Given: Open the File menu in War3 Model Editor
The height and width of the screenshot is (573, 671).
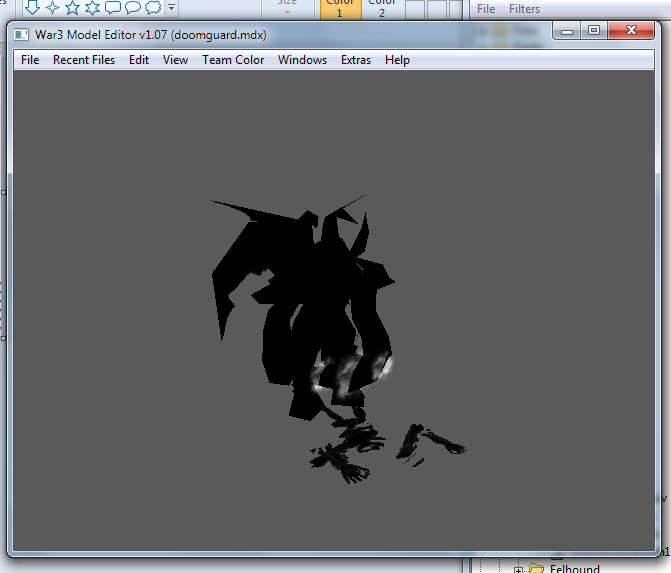Looking at the screenshot, I should (30, 60).
